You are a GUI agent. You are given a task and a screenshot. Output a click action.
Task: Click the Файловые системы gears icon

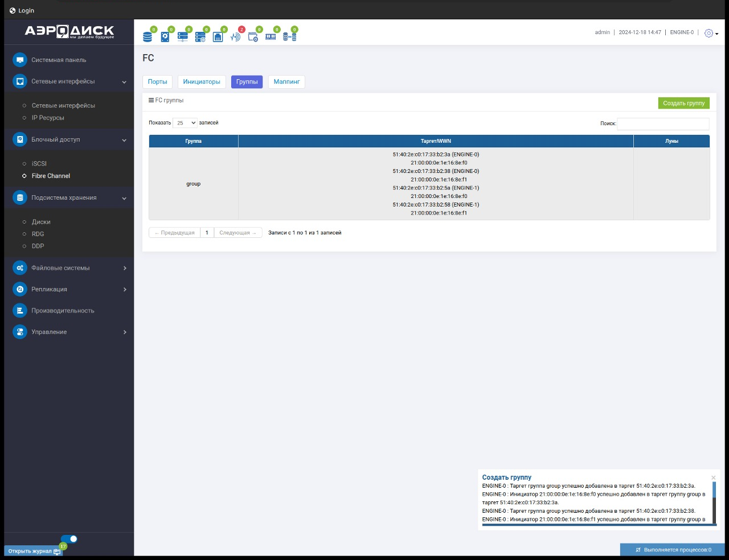(x=20, y=268)
